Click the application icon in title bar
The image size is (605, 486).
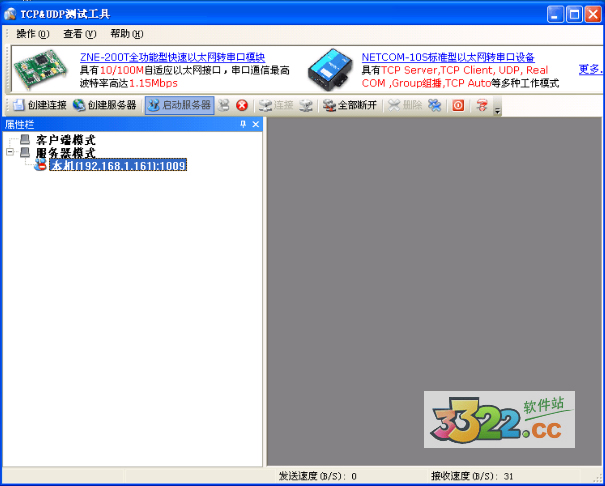[10, 14]
